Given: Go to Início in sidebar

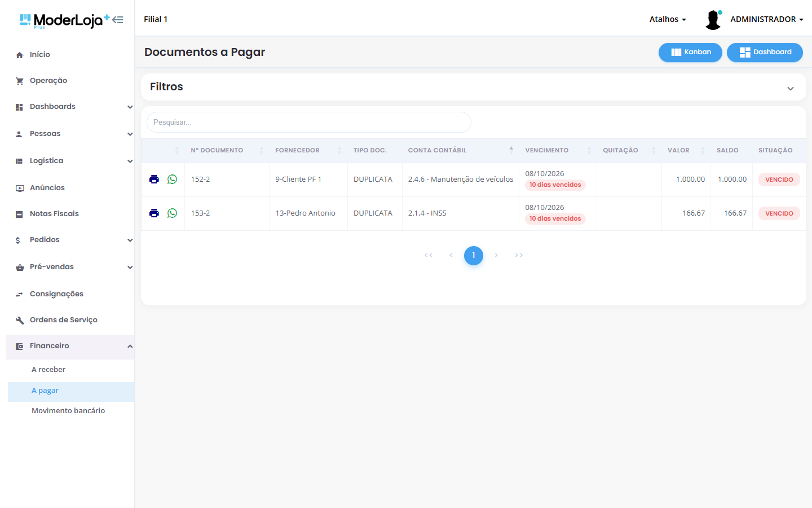Looking at the screenshot, I should 40,55.
